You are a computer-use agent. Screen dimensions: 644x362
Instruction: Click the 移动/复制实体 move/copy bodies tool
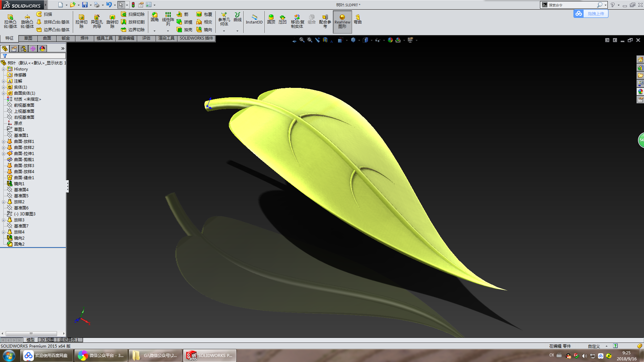click(x=297, y=21)
